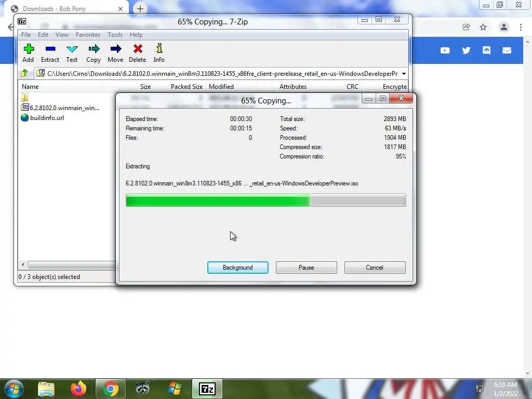Open Windows Explorer from taskbar
This screenshot has height=399, width=532.
point(46,389)
